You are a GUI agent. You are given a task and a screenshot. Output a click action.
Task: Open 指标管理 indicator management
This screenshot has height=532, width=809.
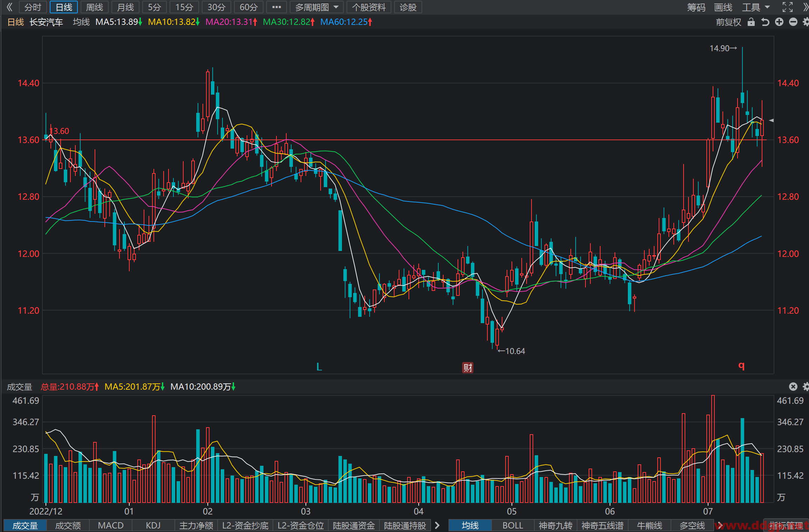[x=786, y=525]
